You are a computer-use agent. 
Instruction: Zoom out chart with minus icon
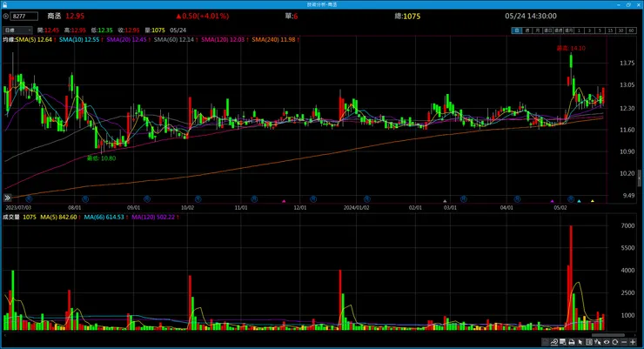pos(624,342)
